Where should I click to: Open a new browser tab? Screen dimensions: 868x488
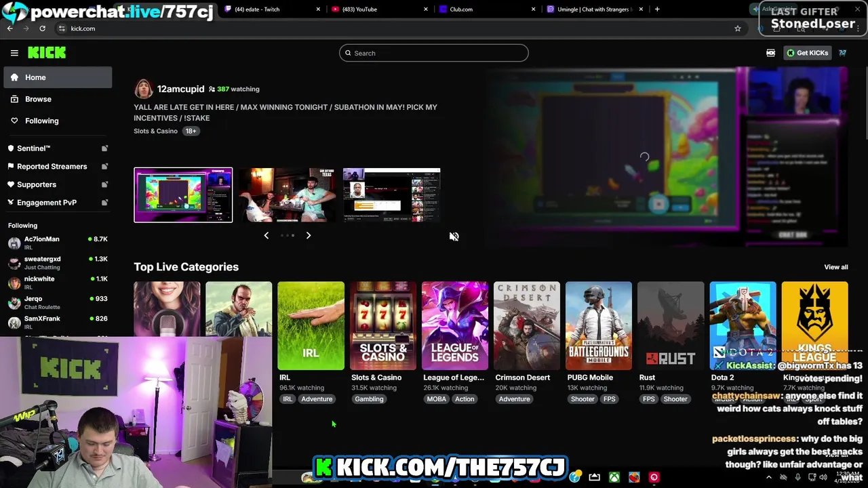pos(657,9)
